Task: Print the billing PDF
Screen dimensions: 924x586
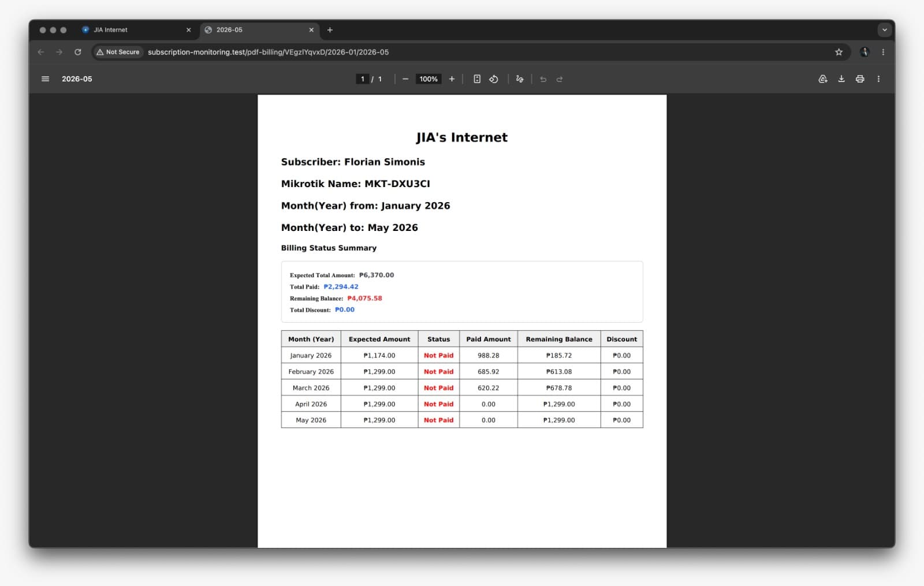Action: (x=860, y=79)
